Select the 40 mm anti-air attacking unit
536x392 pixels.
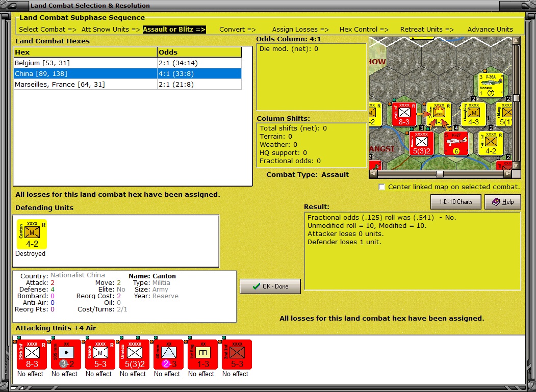168,354
